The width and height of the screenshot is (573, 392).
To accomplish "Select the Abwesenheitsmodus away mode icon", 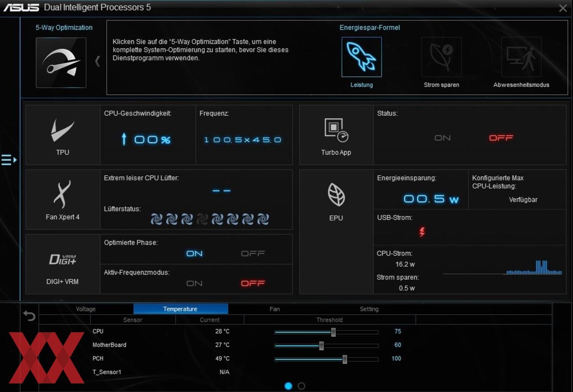I will point(521,57).
